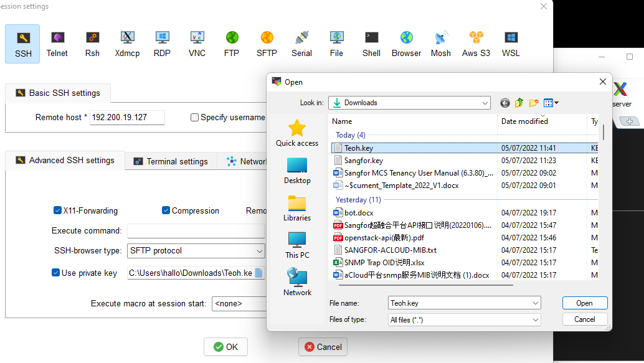The height and width of the screenshot is (363, 644).
Task: Enable the Specify username checkbox
Action: click(194, 117)
